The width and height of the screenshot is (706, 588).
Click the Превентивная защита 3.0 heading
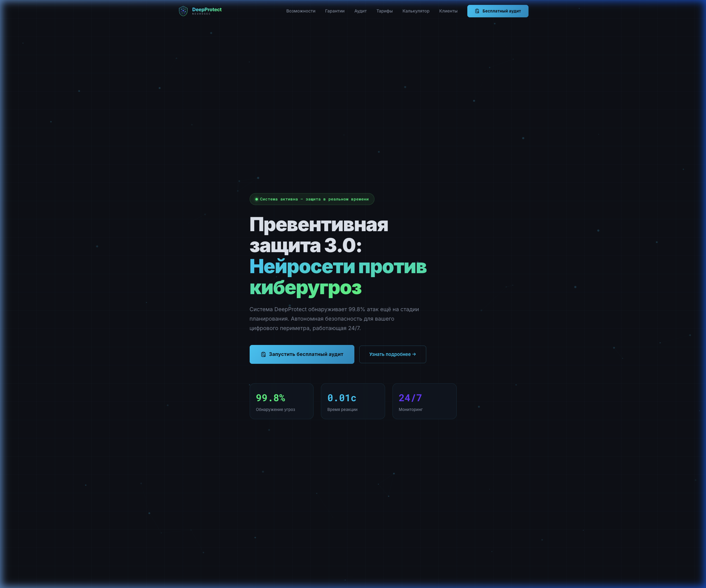click(318, 235)
